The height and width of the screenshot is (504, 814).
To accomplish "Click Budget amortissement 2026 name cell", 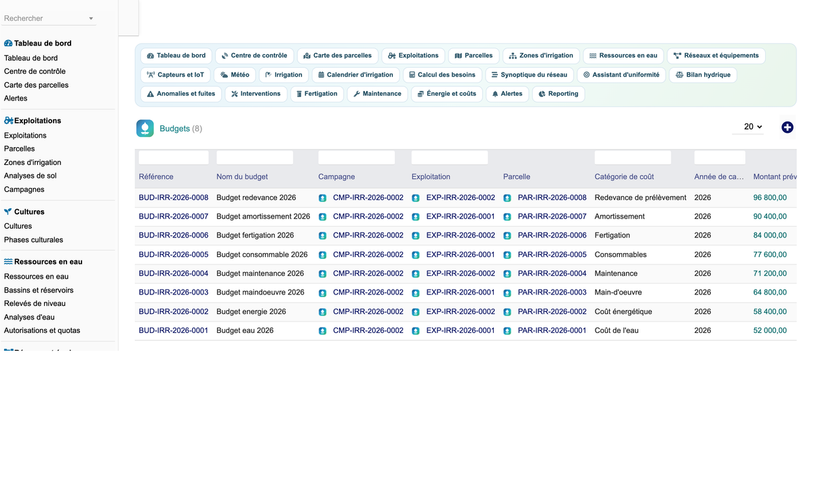I will (263, 217).
